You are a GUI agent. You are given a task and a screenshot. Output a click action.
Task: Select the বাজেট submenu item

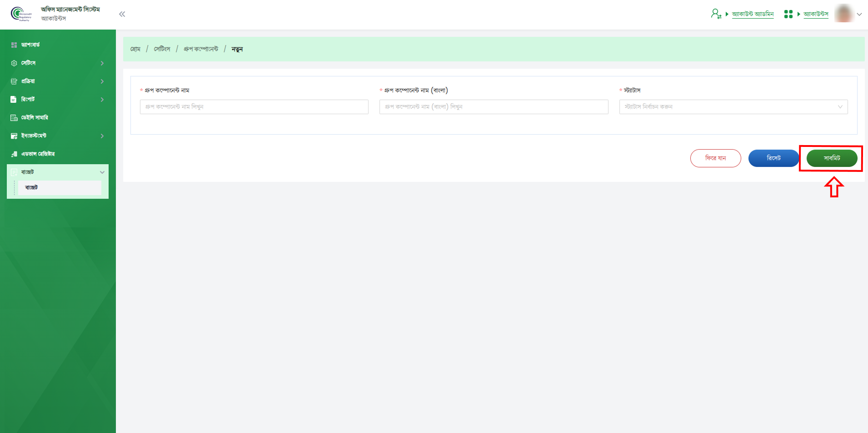(60, 188)
